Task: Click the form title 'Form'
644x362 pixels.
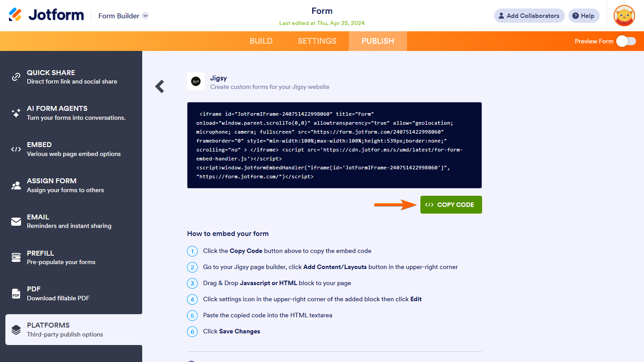Action: [322, 11]
